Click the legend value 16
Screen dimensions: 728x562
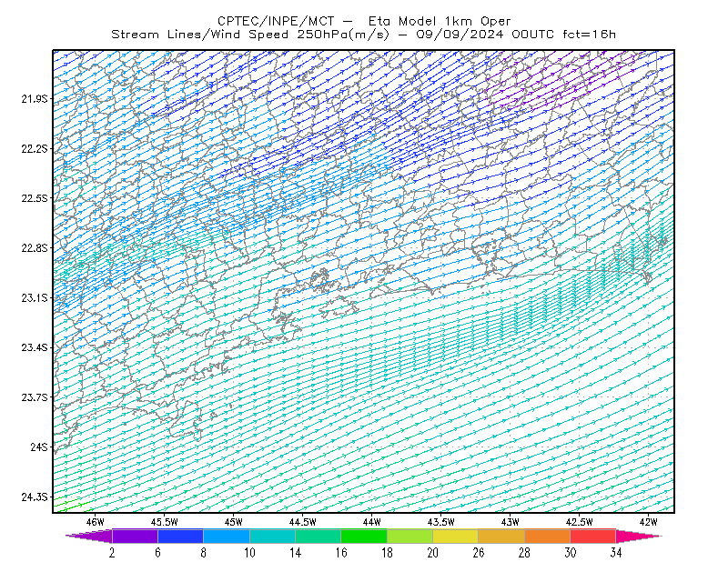coord(340,553)
